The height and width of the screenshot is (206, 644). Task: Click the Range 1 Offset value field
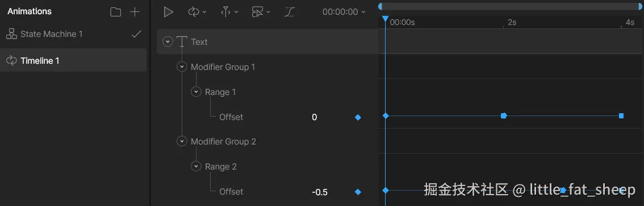click(315, 117)
